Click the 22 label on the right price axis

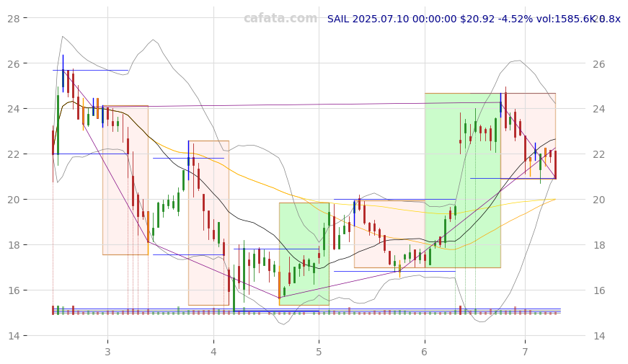599,154
